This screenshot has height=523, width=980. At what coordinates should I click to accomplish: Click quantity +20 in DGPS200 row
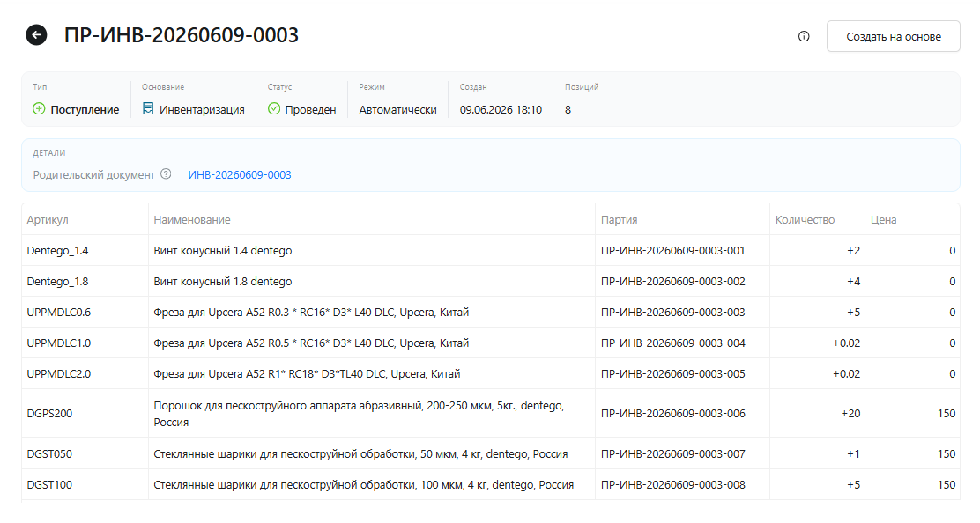tap(850, 413)
